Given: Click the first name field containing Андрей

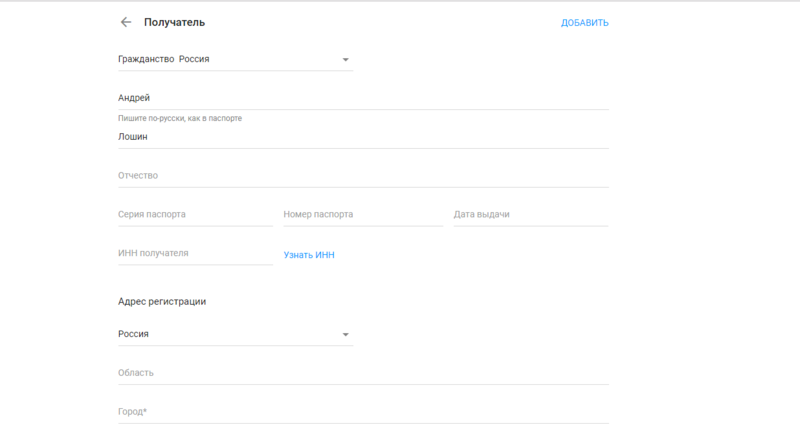Looking at the screenshot, I should click(363, 97).
